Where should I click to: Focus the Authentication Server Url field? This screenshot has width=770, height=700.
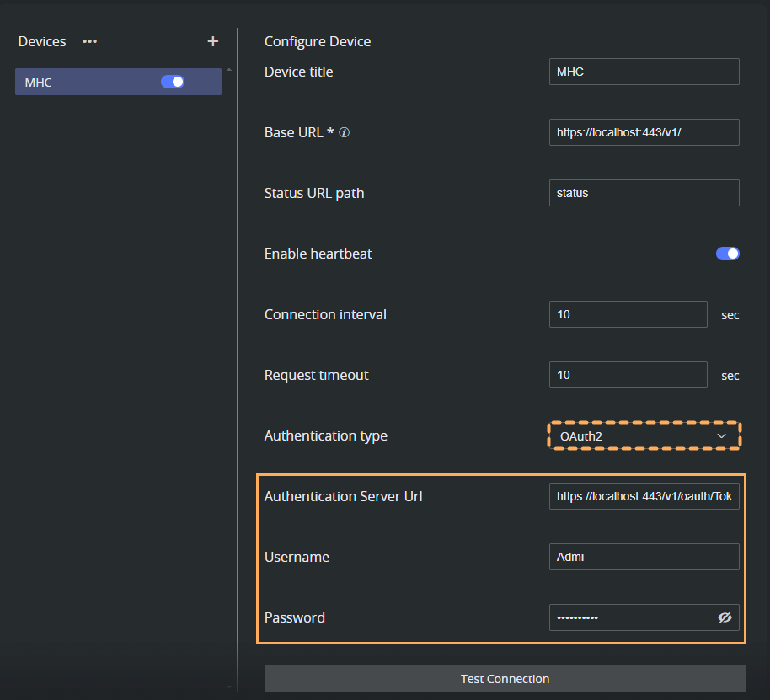[644, 496]
